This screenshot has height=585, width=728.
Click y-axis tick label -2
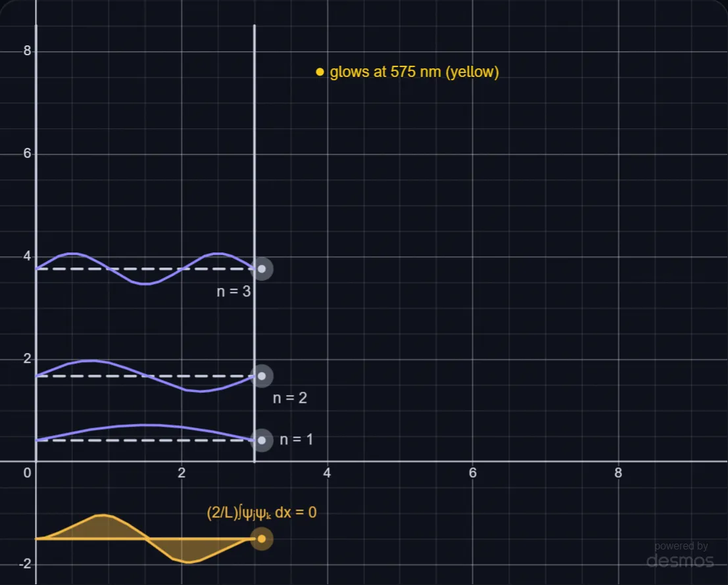pyautogui.click(x=24, y=564)
